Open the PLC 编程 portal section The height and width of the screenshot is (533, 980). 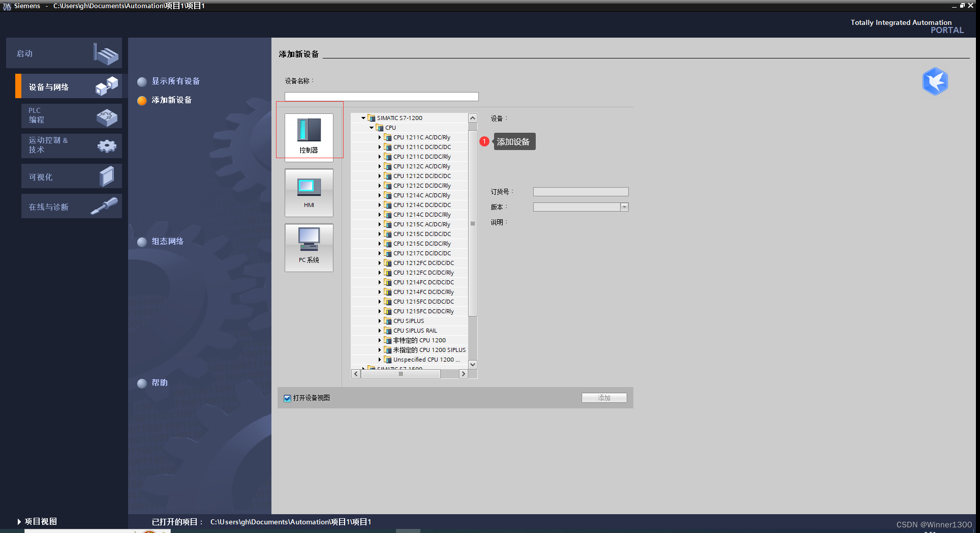pyautogui.click(x=72, y=116)
